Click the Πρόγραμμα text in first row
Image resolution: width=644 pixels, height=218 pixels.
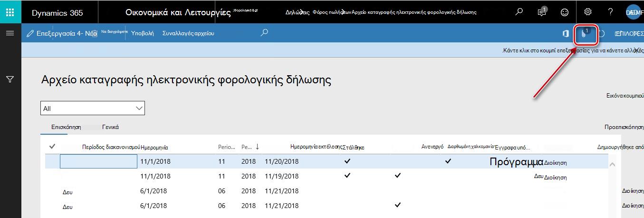[516, 162]
